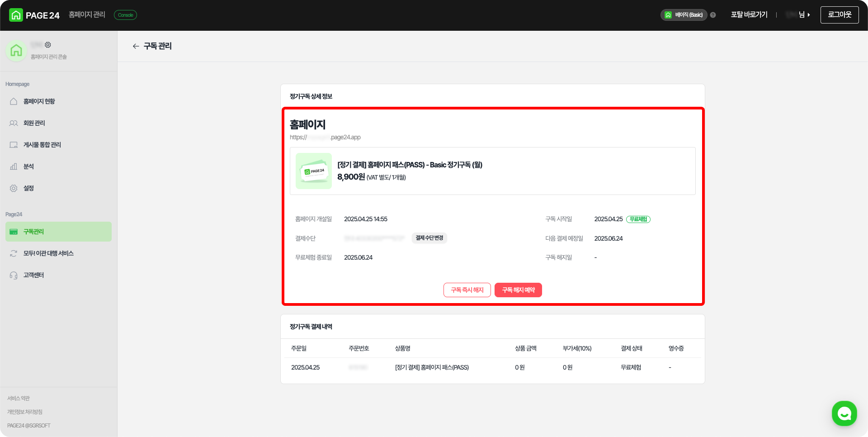Click the 무료체험 status cell in payment table
This screenshot has height=437, width=868.
pyautogui.click(x=631, y=367)
